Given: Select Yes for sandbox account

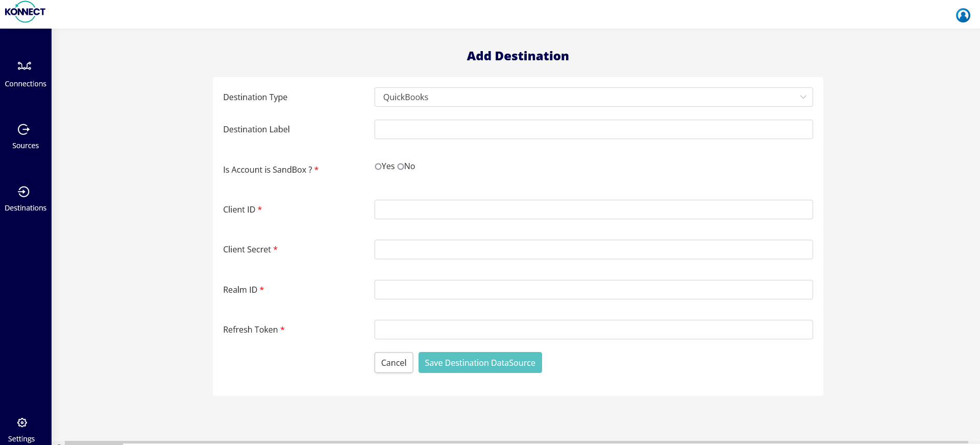Looking at the screenshot, I should tap(378, 167).
